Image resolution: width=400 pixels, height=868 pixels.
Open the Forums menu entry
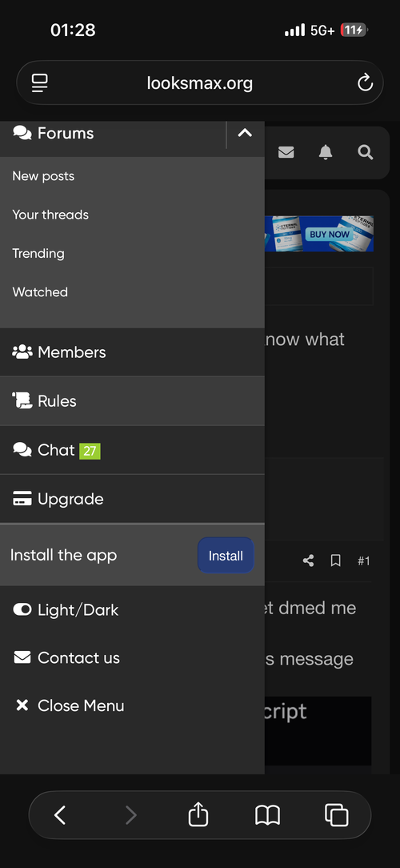pos(113,134)
